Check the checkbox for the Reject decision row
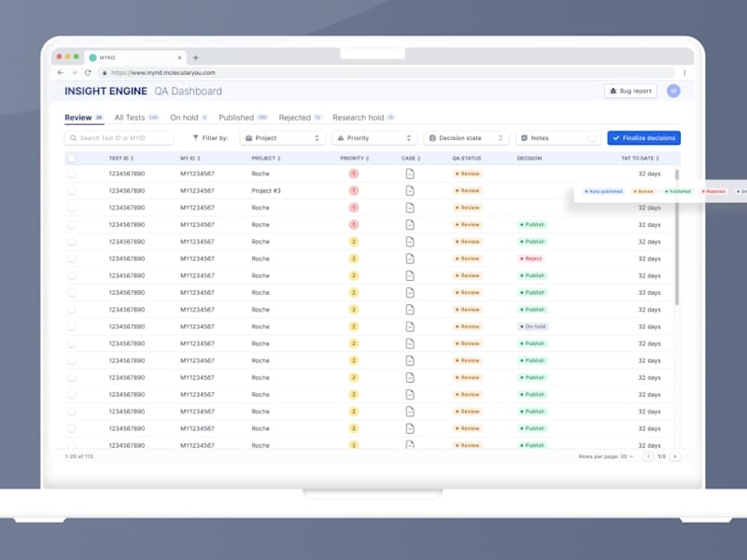The image size is (747, 560). tap(72, 259)
